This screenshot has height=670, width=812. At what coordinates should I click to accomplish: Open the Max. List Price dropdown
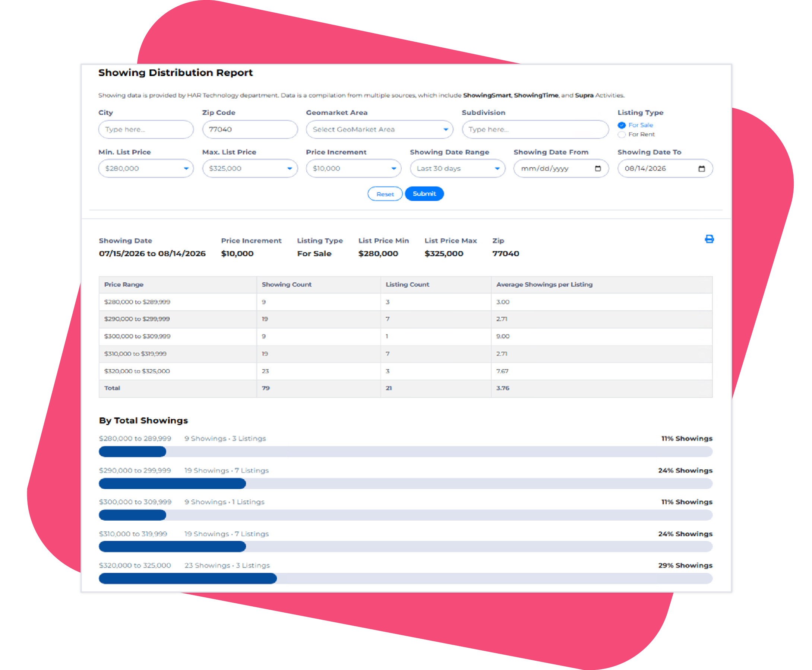[250, 168]
